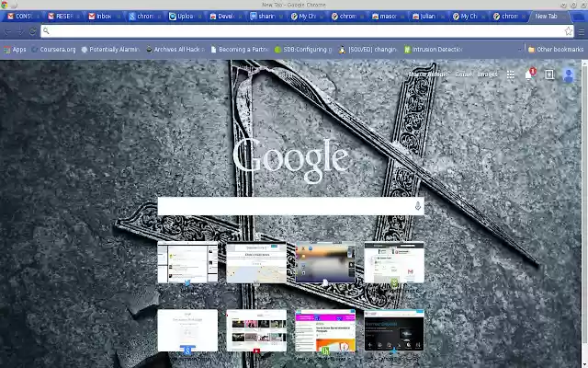Viewport: 588px width, 368px height.
Task: Open the dark-themed site thumbnail
Action: [x=394, y=330]
